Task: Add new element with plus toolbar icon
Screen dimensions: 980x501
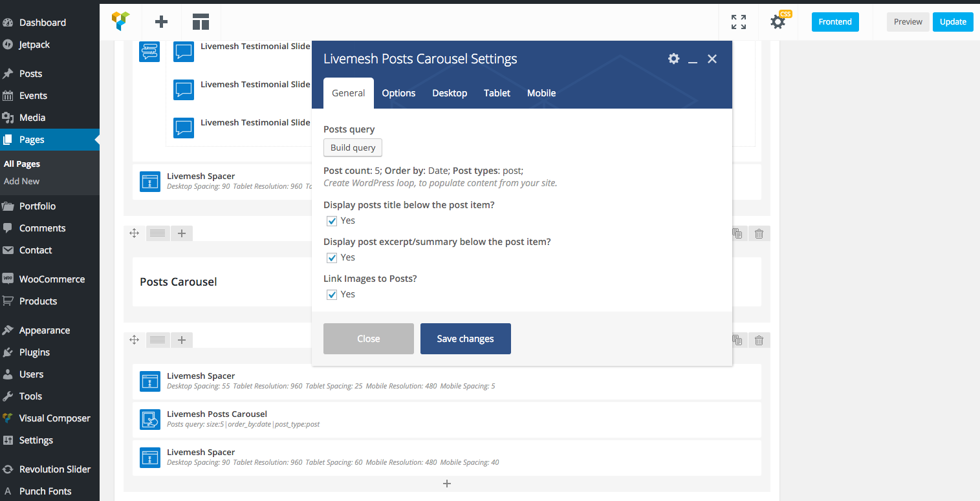Action: coord(162,22)
